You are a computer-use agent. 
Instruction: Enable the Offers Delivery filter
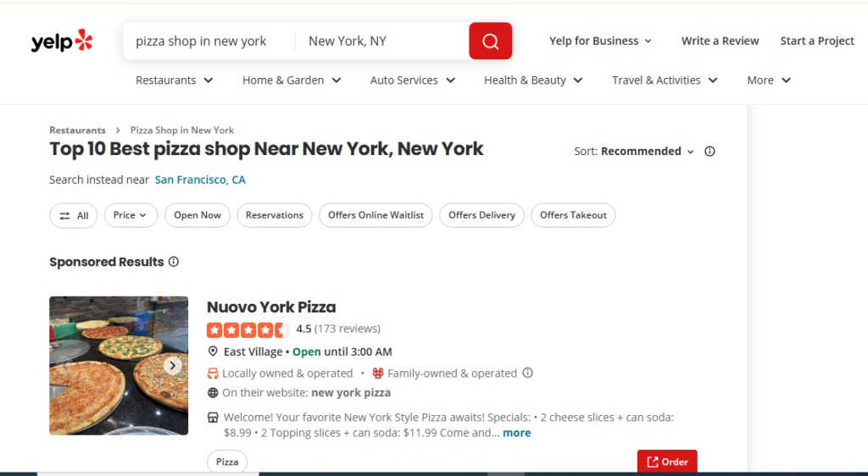[x=481, y=215]
